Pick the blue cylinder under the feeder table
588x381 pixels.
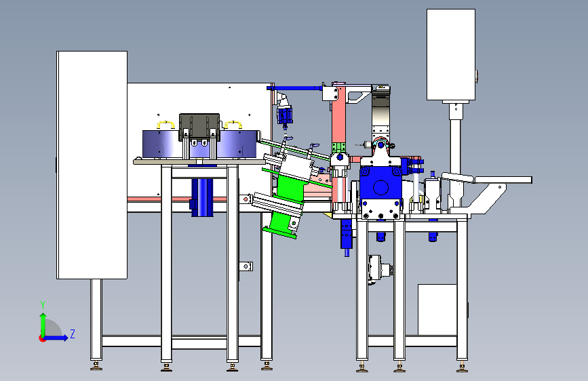click(x=202, y=197)
